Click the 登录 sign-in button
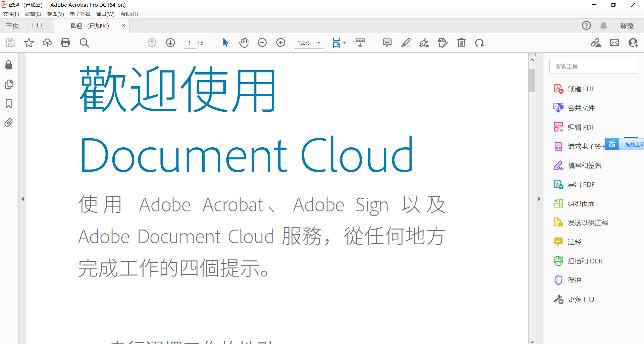This screenshot has width=644, height=344. click(x=627, y=26)
